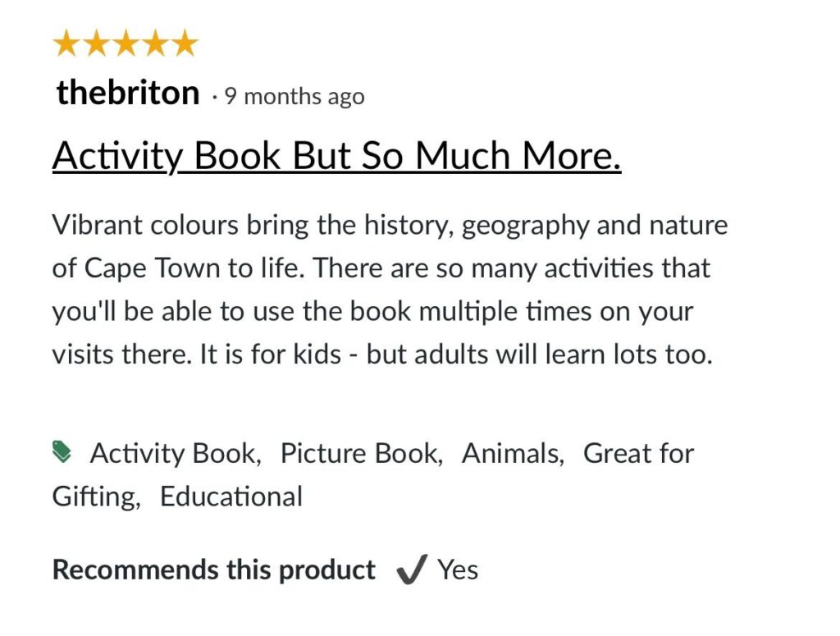The height and width of the screenshot is (636, 840).
Task: Click the green tag icon
Action: [x=62, y=451]
